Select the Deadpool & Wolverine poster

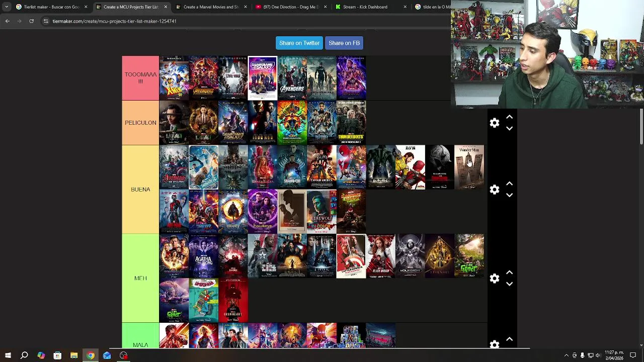410,167
